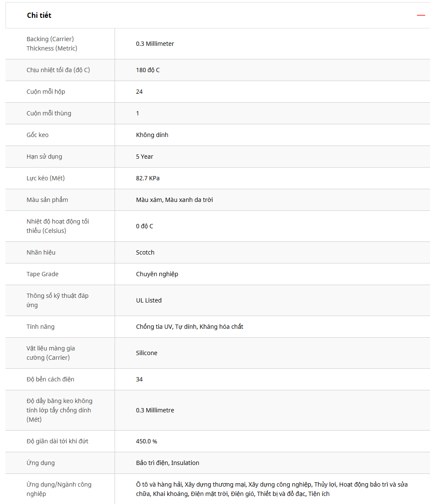Select the Silicone material value
Image resolution: width=430 pixels, height=504 pixels.
click(x=146, y=353)
